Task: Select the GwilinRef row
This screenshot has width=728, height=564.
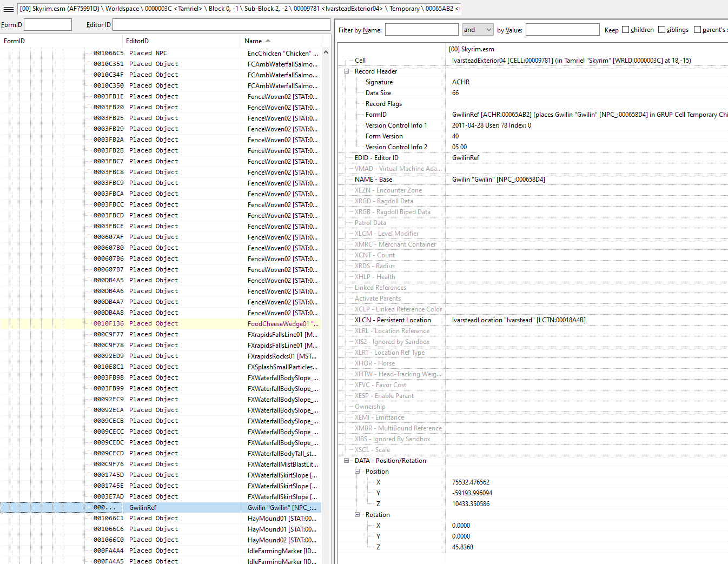Action: point(161,507)
